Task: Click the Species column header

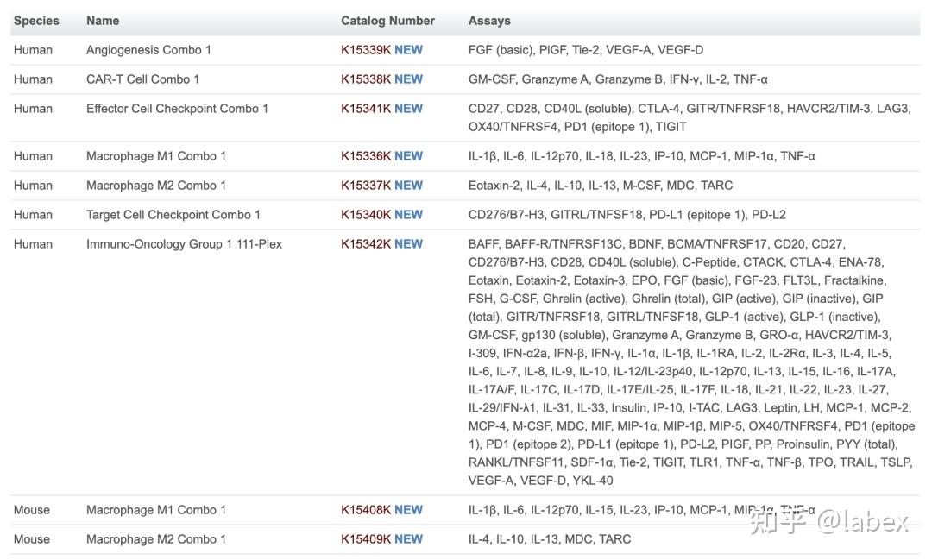Action: tap(36, 21)
